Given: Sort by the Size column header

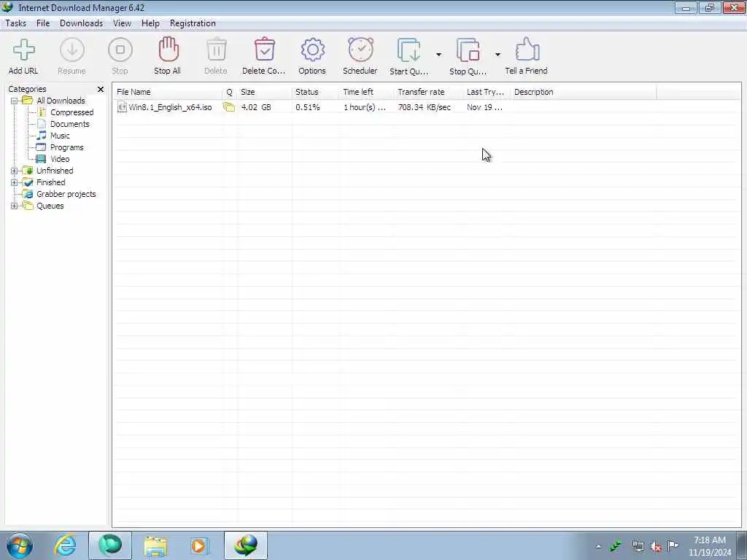Looking at the screenshot, I should [264, 92].
